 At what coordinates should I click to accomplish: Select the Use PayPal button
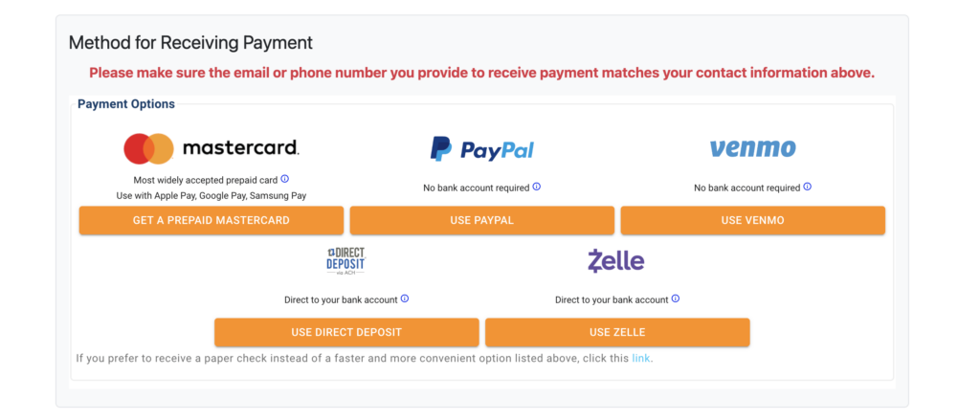pos(481,220)
